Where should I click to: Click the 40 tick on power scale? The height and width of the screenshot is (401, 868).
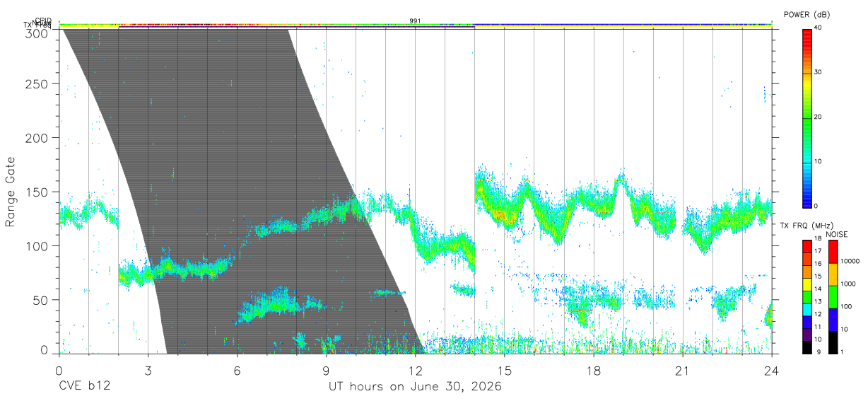[818, 28]
